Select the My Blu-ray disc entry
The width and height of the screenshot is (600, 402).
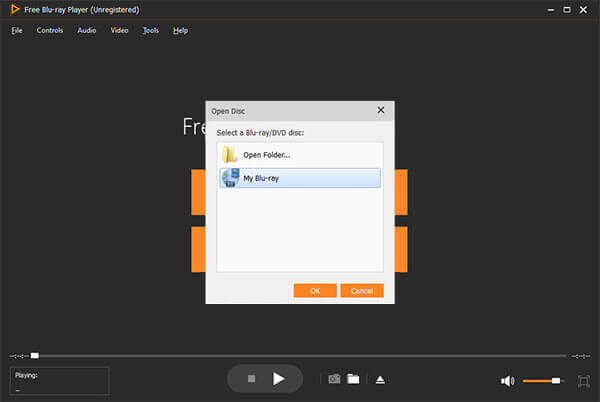300,178
